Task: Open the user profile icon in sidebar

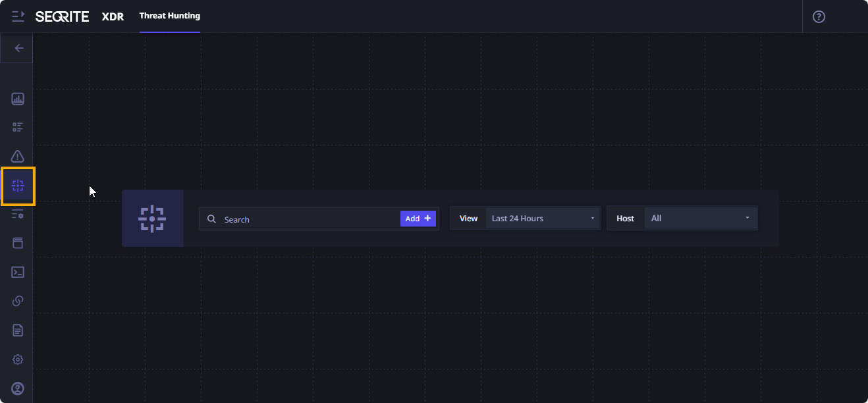Action: tap(18, 389)
